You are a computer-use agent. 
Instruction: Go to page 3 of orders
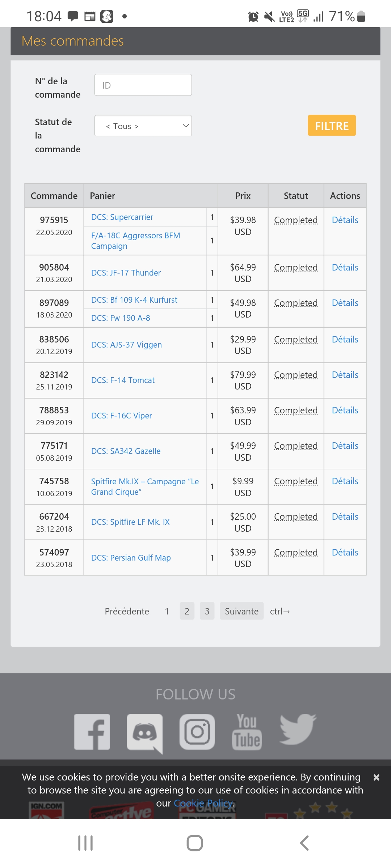pyautogui.click(x=207, y=611)
